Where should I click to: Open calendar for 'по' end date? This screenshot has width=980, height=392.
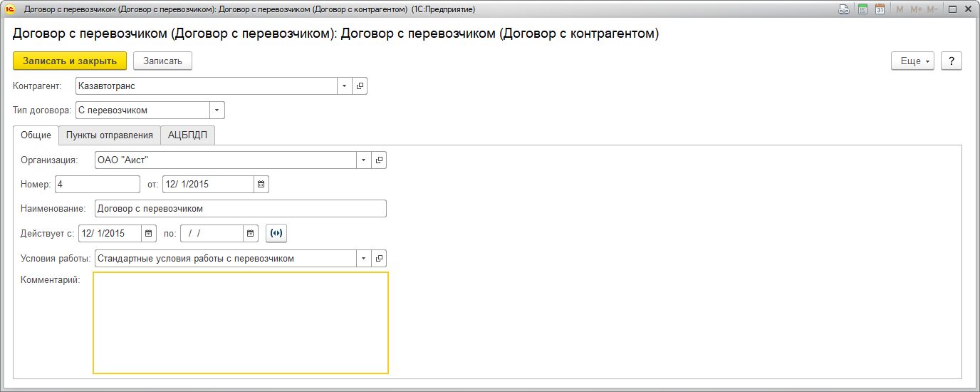[251, 234]
